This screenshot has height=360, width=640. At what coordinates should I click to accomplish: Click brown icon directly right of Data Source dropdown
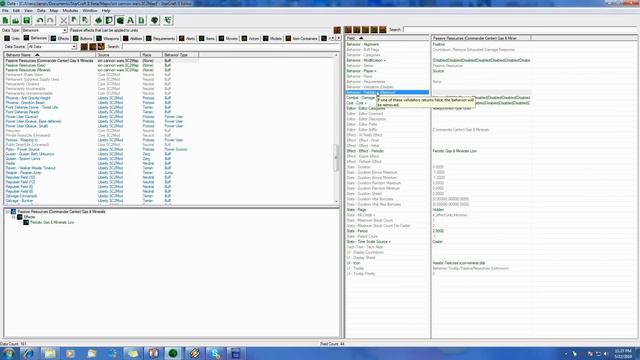pyautogui.click(x=84, y=47)
